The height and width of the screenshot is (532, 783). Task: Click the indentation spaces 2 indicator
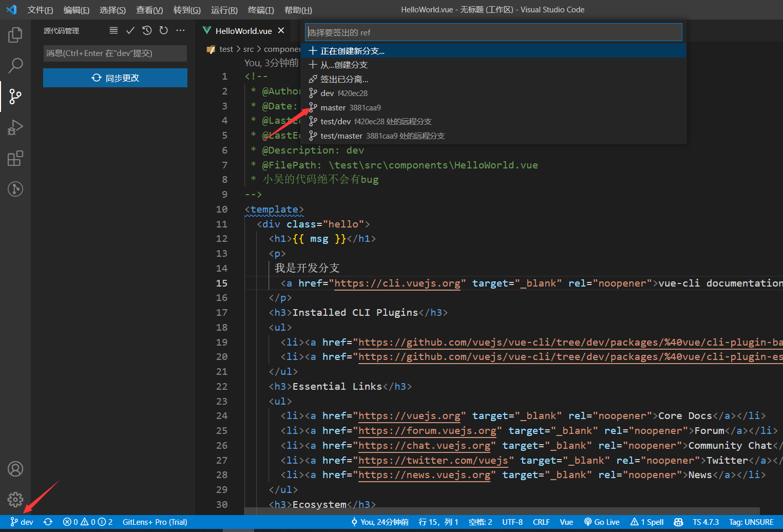pyautogui.click(x=480, y=522)
